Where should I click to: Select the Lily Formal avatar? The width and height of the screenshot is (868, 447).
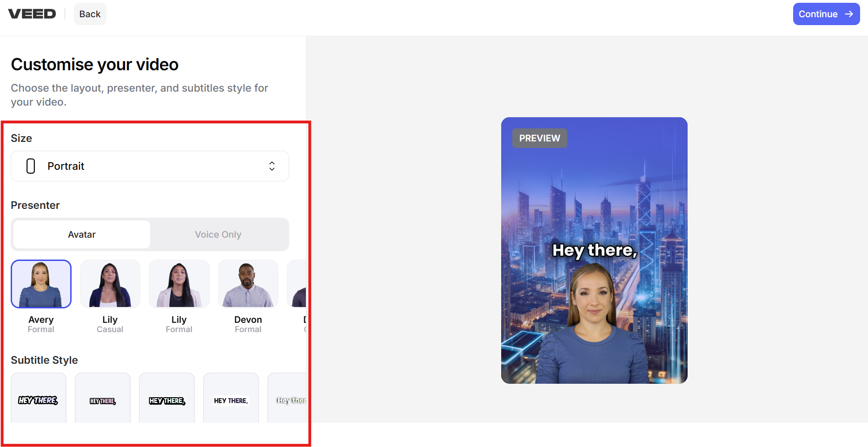click(179, 284)
